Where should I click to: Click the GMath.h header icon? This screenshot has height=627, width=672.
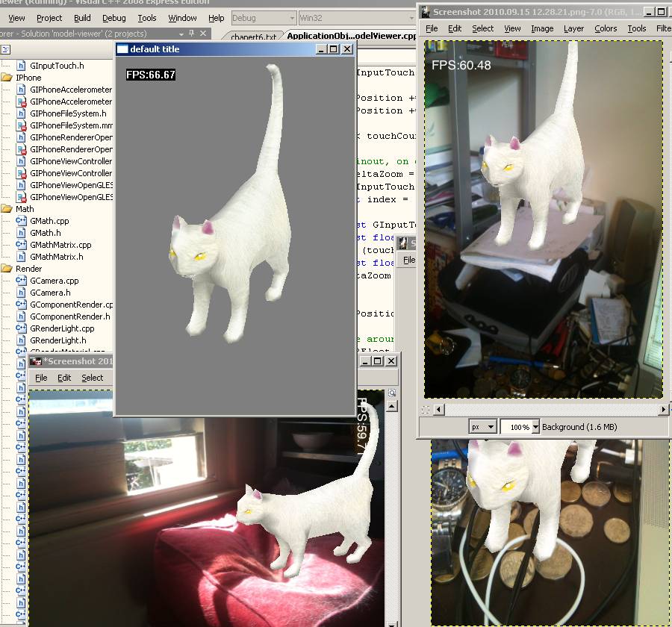click(21, 233)
